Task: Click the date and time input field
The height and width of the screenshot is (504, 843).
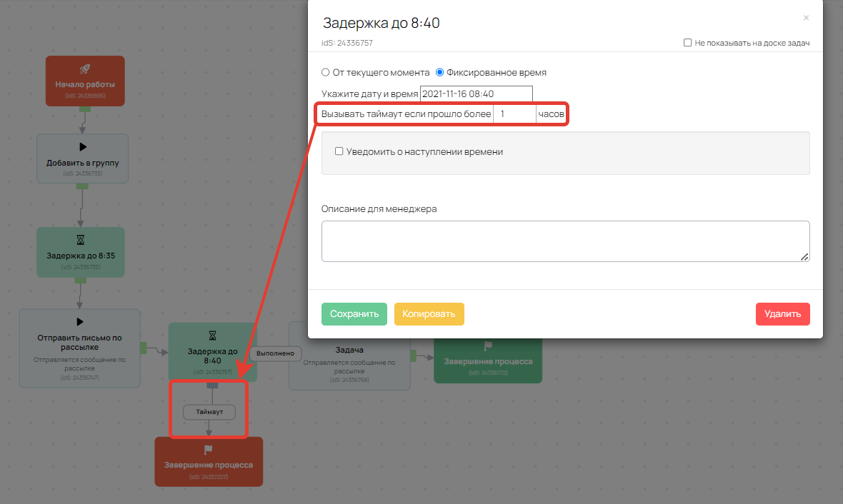Action: click(x=476, y=94)
